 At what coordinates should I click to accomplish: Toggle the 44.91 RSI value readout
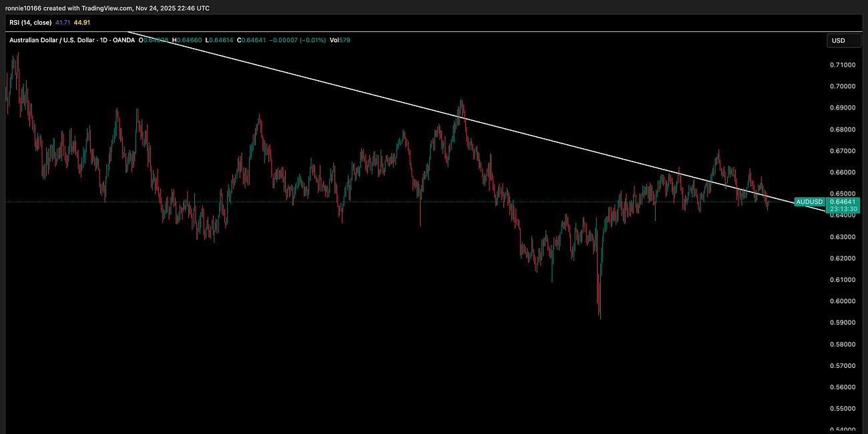(83, 22)
